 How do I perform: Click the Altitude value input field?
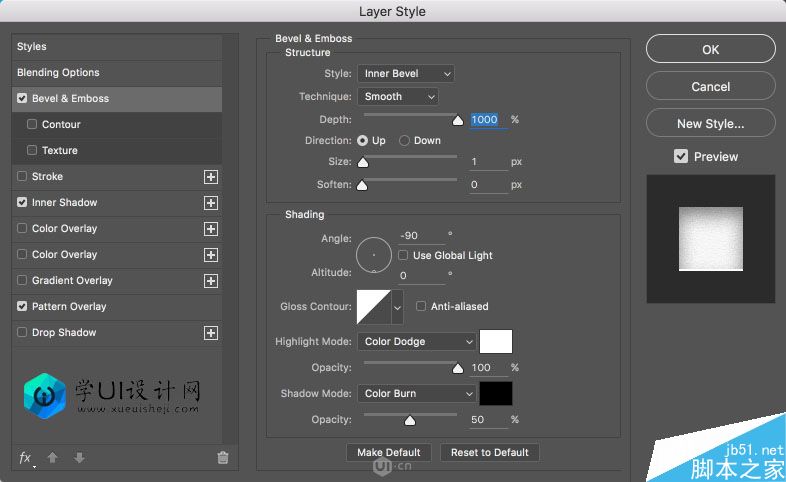pyautogui.click(x=421, y=276)
